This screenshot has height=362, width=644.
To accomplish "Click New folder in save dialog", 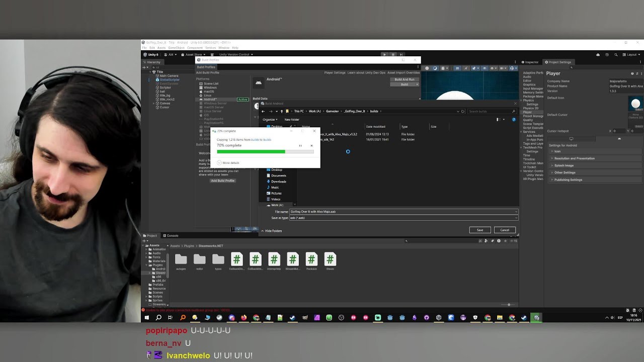I will (x=292, y=120).
